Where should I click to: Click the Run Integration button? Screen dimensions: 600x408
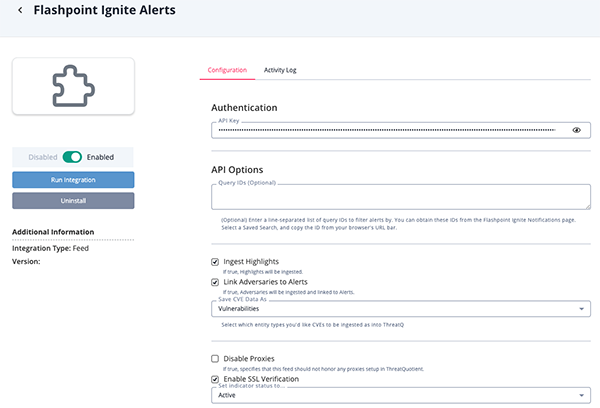pos(73,180)
